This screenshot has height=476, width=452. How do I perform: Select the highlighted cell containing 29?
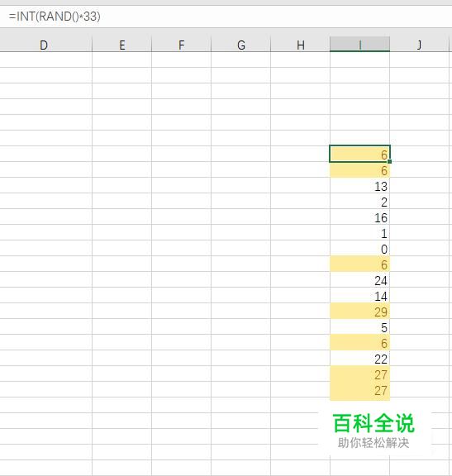[x=359, y=312]
